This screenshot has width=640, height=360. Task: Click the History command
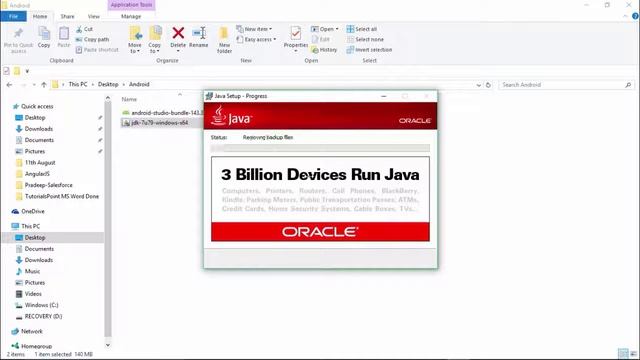pyautogui.click(x=324, y=50)
